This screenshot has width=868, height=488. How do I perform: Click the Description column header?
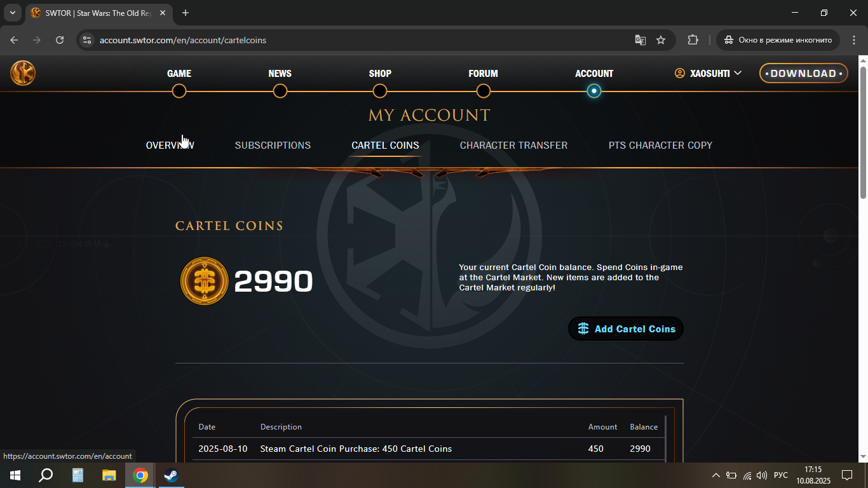281,427
